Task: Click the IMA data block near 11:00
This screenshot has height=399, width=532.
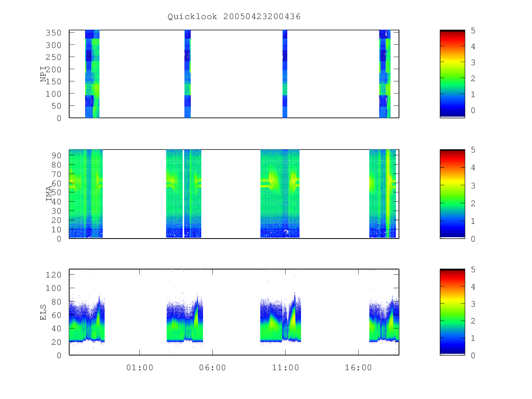Action: point(280,194)
